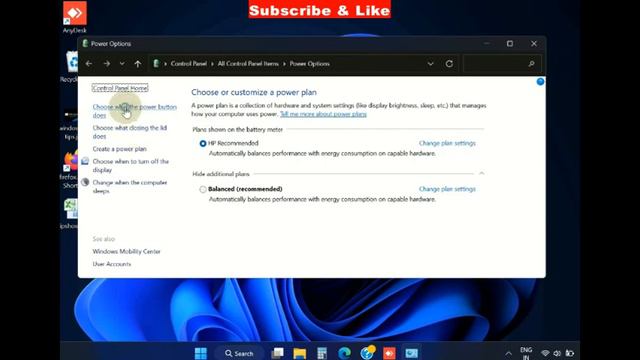Click the Power Options title bar icon
This screenshot has width=640, height=360.
click(x=85, y=43)
